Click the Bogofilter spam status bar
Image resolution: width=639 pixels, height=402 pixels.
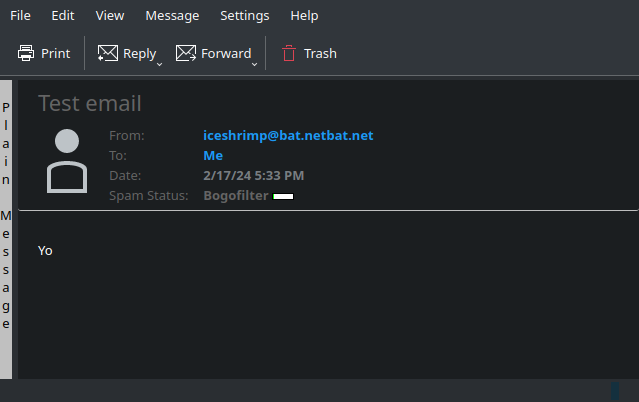click(x=283, y=196)
